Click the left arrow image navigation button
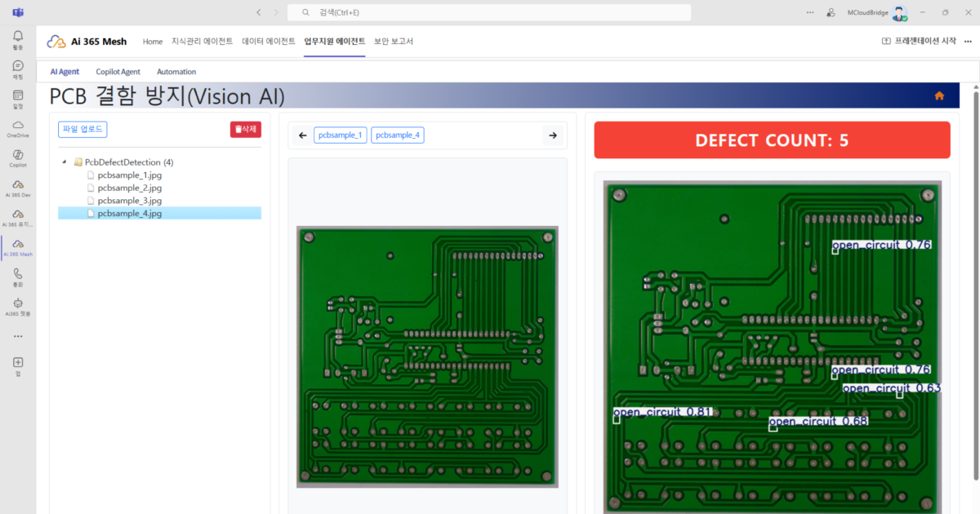 (x=302, y=135)
